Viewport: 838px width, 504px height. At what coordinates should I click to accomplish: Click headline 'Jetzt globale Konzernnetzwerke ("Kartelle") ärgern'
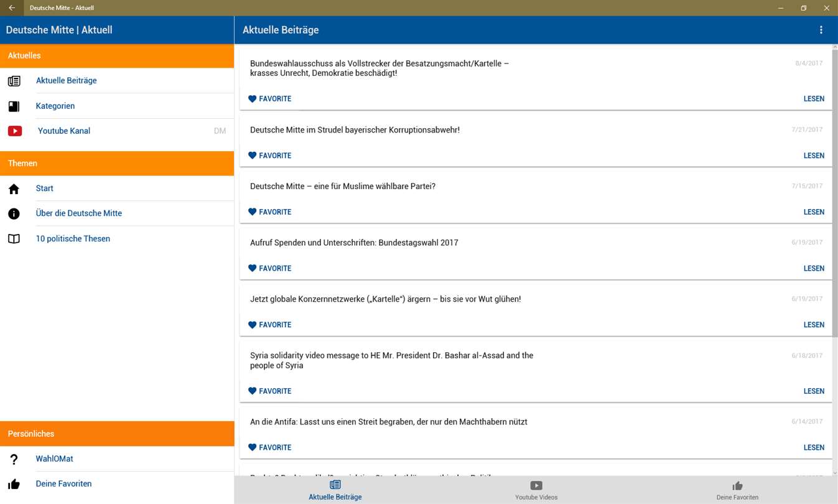pos(386,299)
